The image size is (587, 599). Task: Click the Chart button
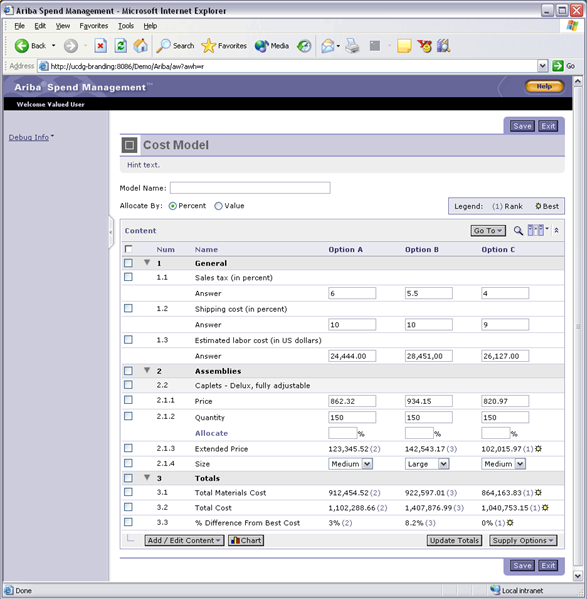click(246, 541)
